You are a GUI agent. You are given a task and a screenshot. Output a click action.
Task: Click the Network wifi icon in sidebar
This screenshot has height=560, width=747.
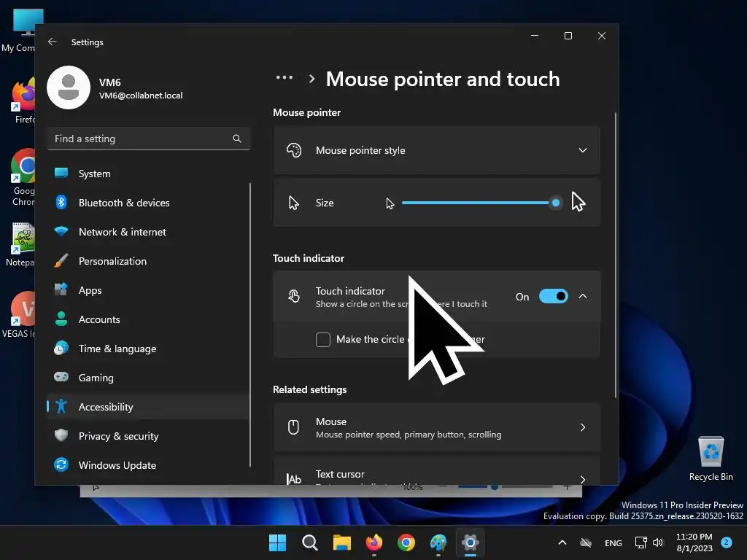(61, 231)
